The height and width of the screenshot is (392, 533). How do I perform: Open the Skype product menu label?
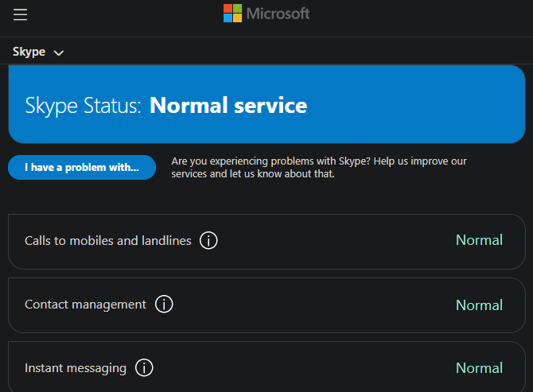(x=29, y=52)
